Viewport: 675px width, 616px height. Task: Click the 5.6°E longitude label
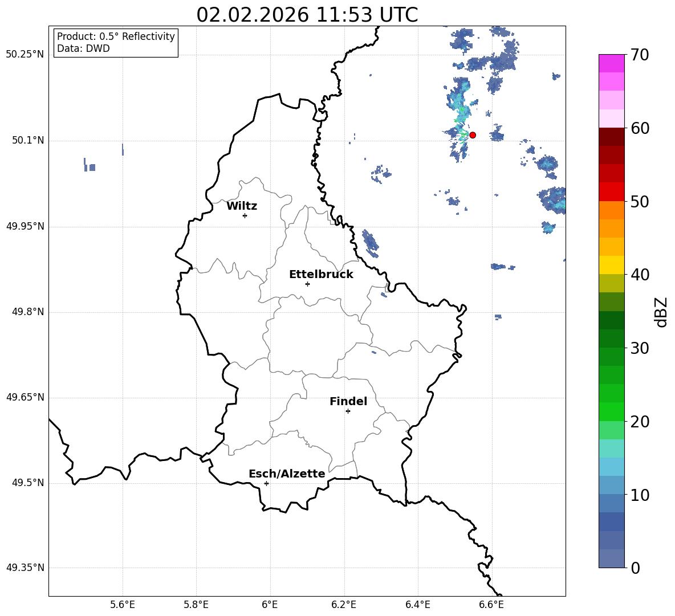(123, 605)
